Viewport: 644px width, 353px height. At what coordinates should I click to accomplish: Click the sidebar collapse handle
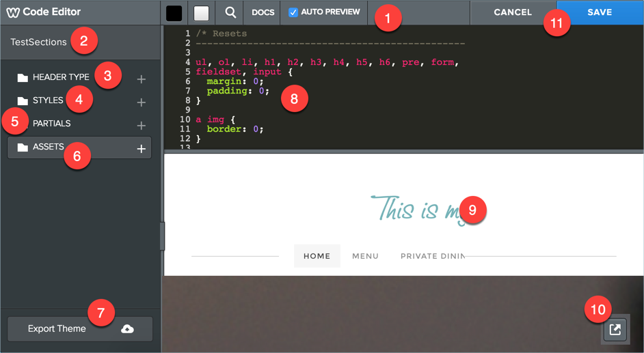coord(162,236)
